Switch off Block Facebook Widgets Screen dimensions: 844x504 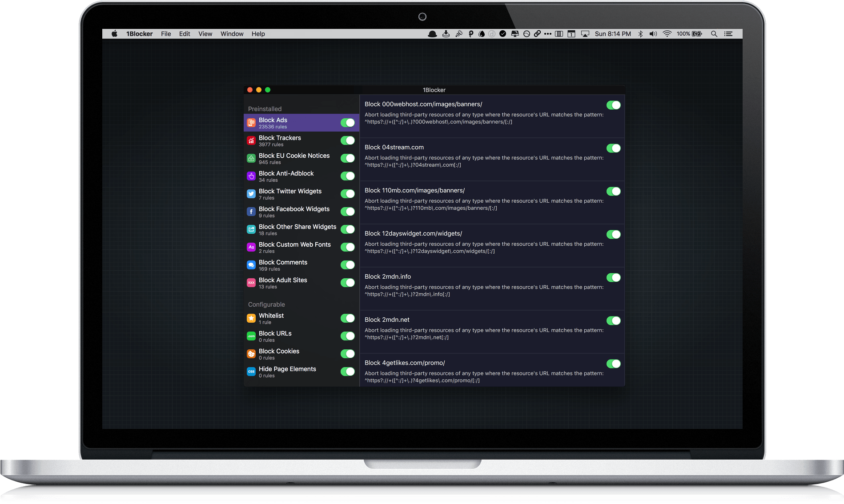tap(348, 212)
